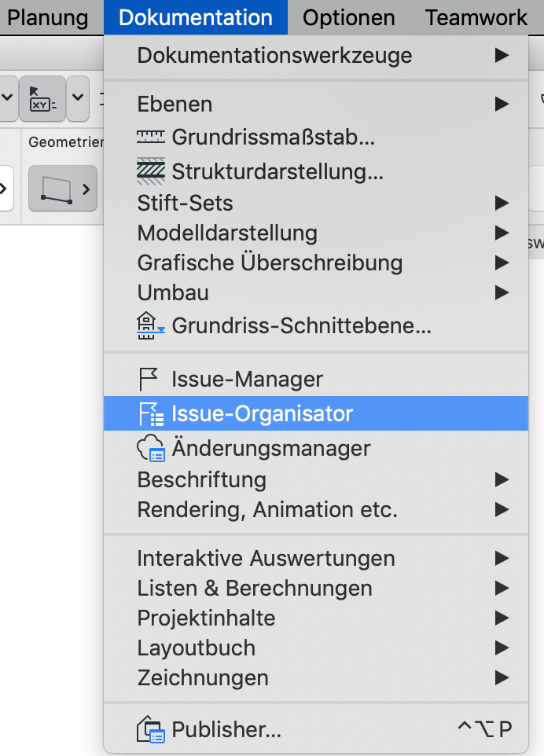Choose the Stift-Sets menu entry
Screen dimensions: 544x756
click(x=185, y=204)
